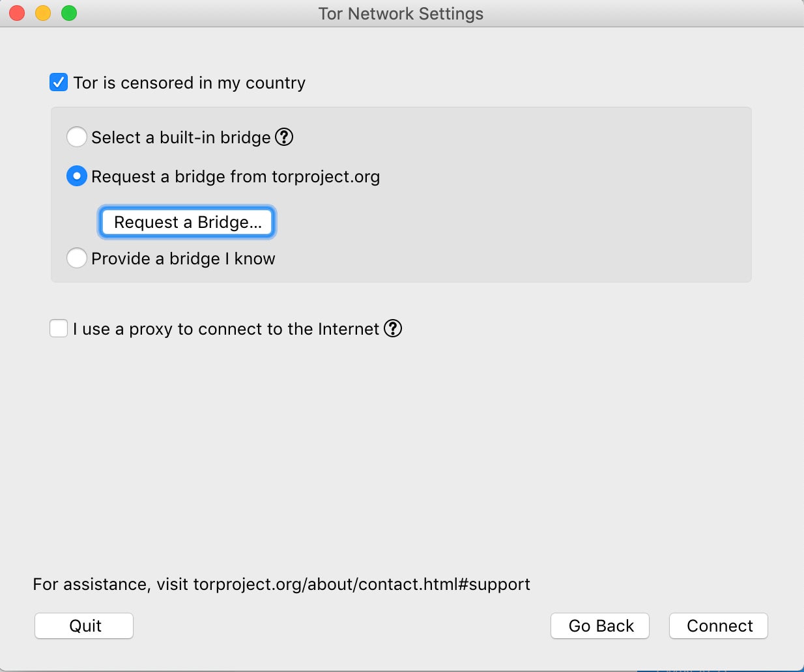Image resolution: width=804 pixels, height=672 pixels.
Task: Select the request a bridge radio button
Action: coord(77,176)
